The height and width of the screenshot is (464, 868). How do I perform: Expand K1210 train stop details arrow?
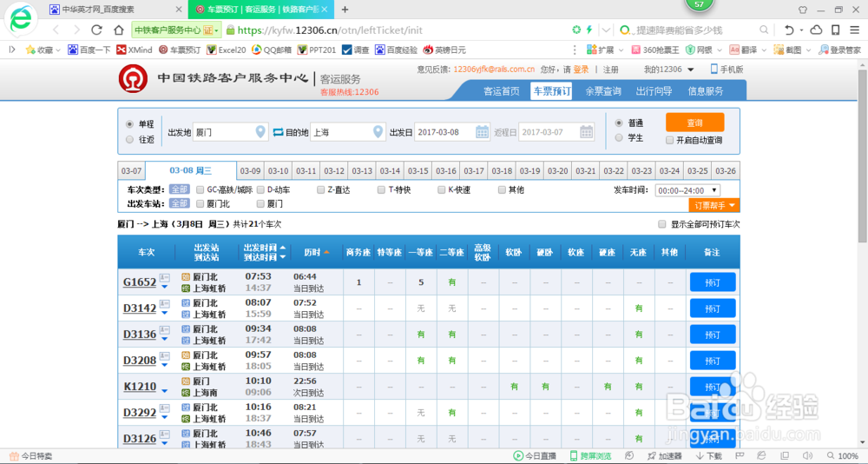[164, 391]
